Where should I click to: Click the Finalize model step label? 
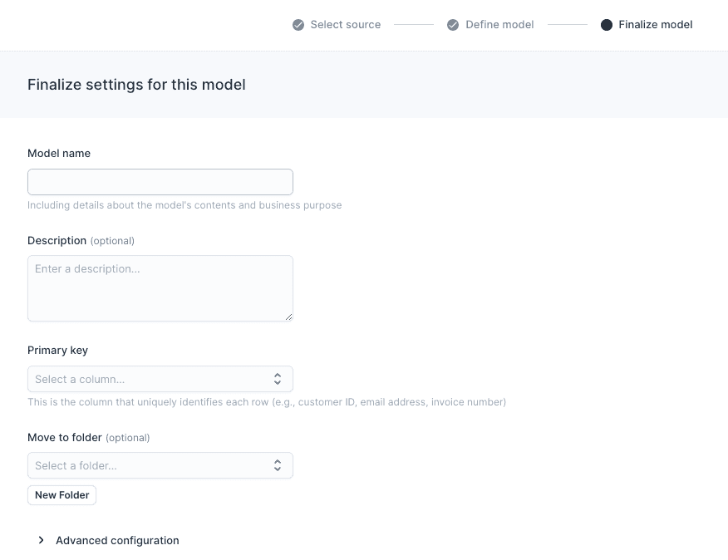click(654, 24)
